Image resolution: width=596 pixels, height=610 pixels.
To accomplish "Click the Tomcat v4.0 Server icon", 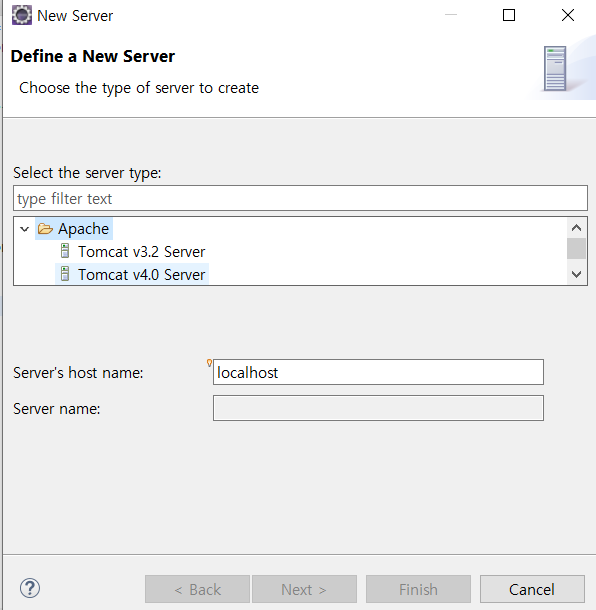I will [x=65, y=274].
